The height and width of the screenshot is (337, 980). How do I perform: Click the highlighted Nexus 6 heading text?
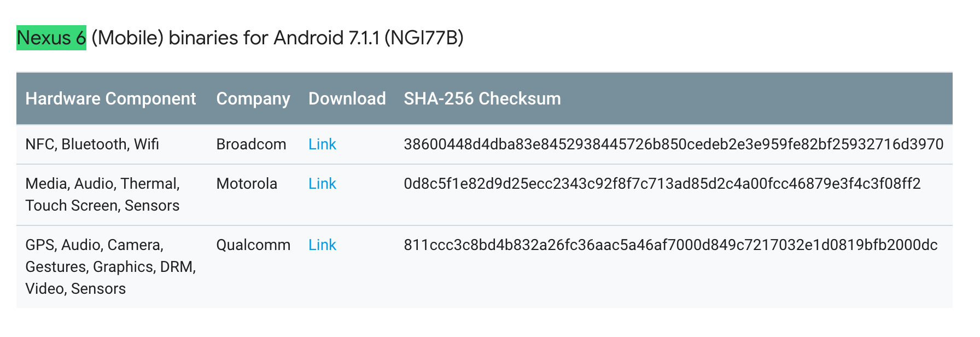[x=51, y=38]
